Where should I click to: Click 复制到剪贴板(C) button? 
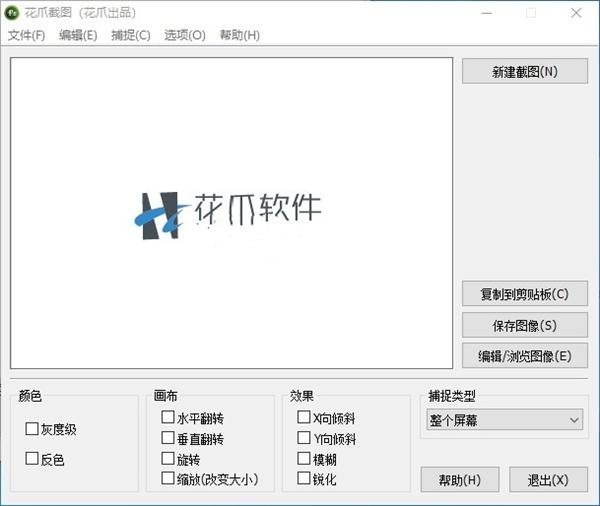click(525, 294)
